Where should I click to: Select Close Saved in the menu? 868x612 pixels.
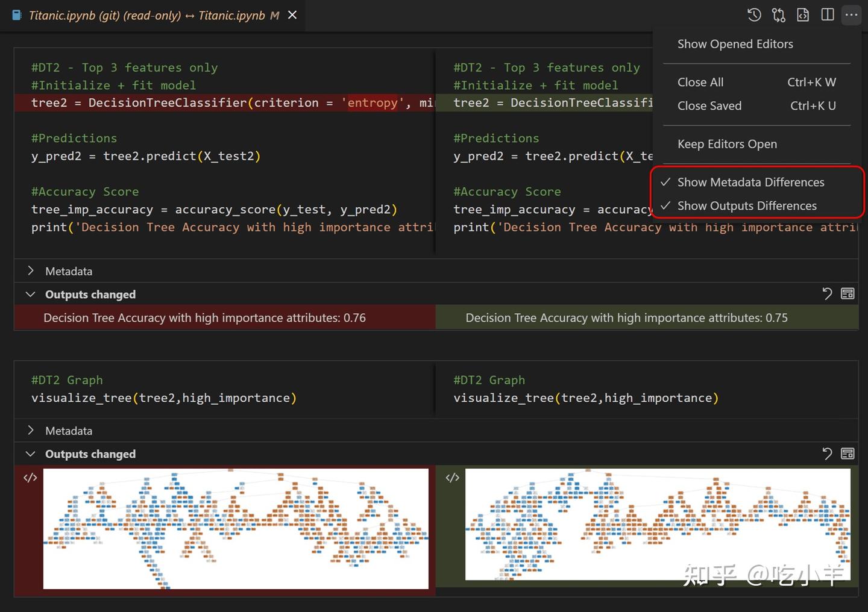click(x=709, y=105)
